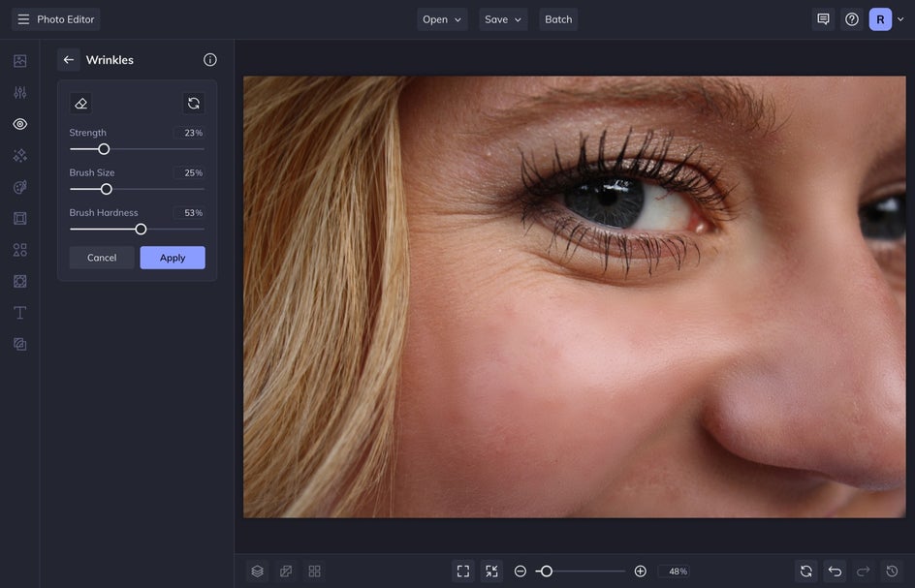The image size is (915, 588).
Task: Select the eraser tool in Wrinkles panel
Action: 81,104
